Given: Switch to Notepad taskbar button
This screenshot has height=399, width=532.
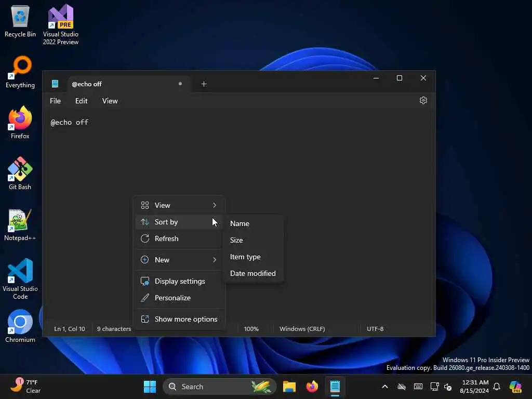Looking at the screenshot, I should [335, 387].
